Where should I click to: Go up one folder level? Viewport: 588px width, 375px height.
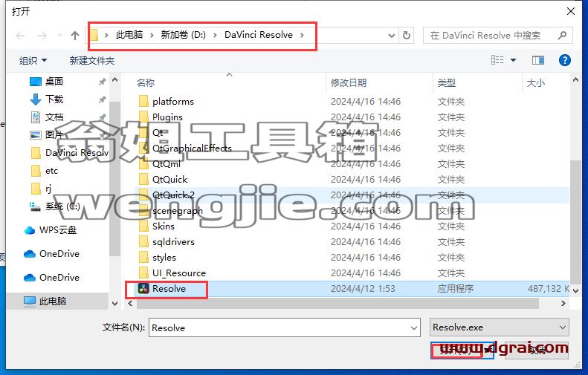[x=75, y=36]
